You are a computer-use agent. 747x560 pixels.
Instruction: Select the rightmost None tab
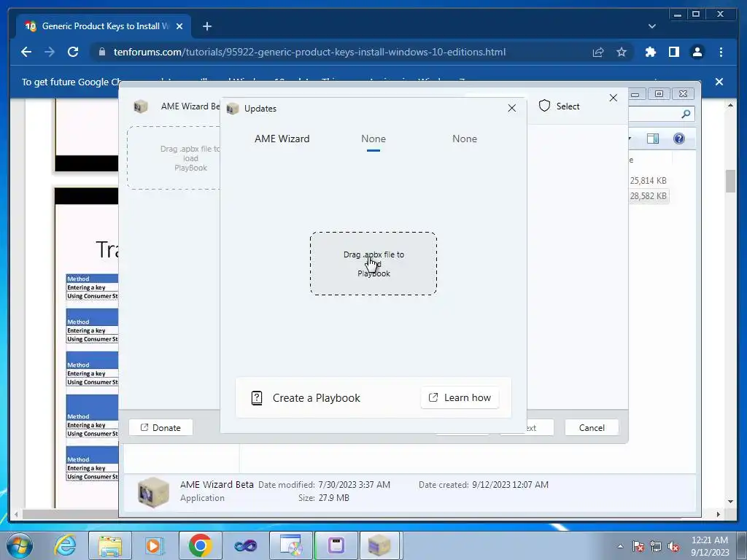465,139
